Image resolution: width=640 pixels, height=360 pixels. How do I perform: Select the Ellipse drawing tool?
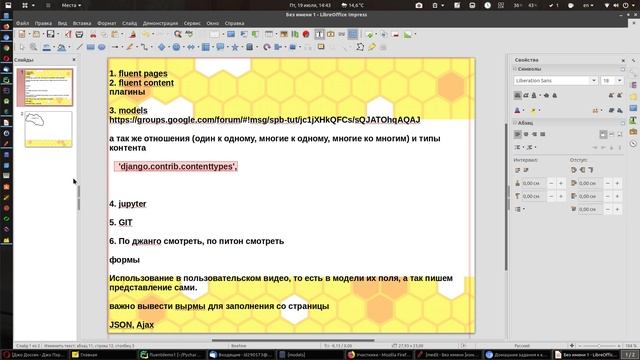pos(102,47)
